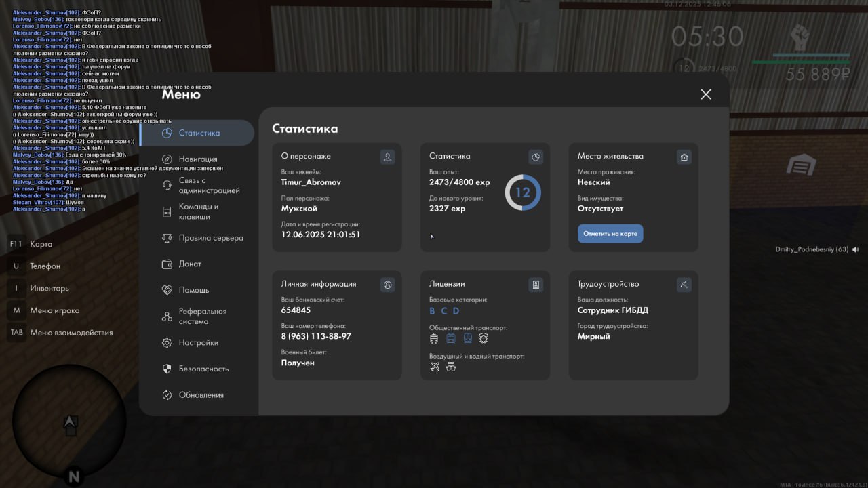Click the F11 Карта hotkey hint

(x=30, y=244)
